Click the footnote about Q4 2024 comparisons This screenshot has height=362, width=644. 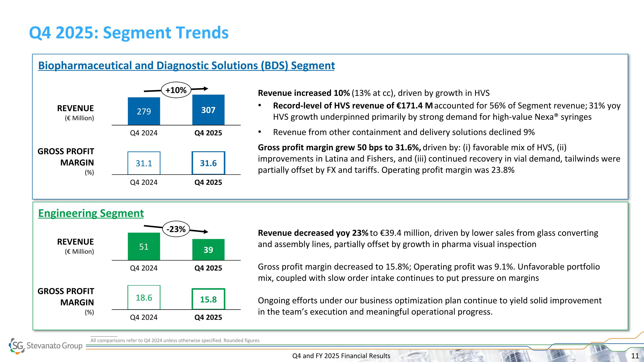(175, 340)
